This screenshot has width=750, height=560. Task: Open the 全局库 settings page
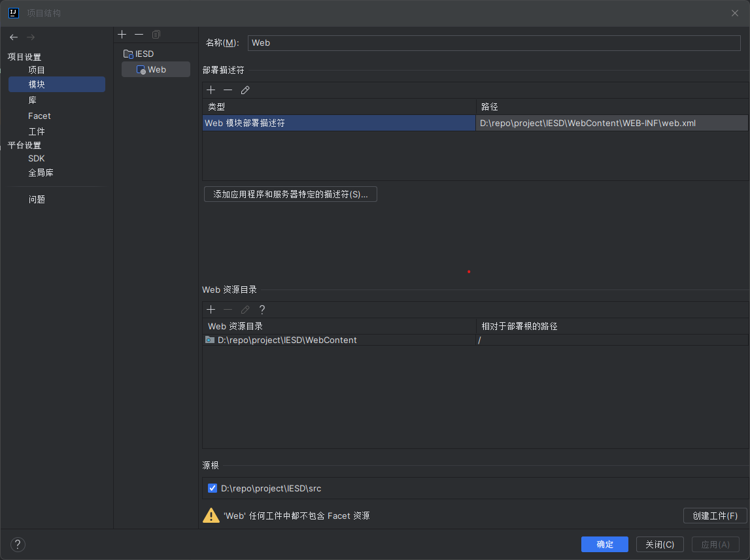41,173
